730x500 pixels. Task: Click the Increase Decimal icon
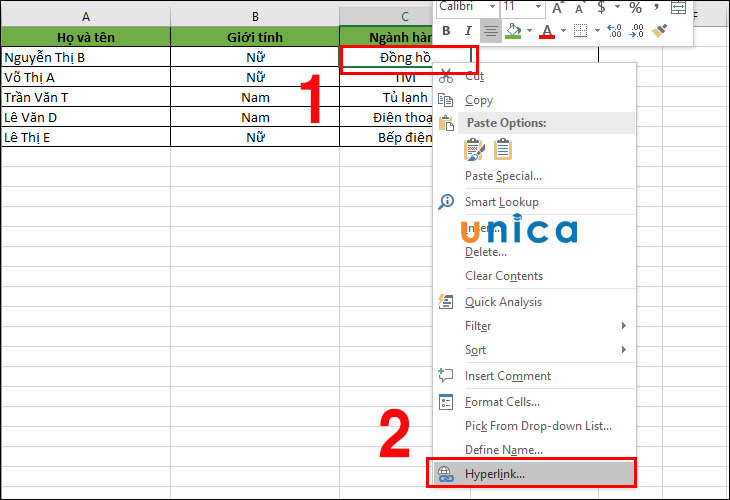613,31
